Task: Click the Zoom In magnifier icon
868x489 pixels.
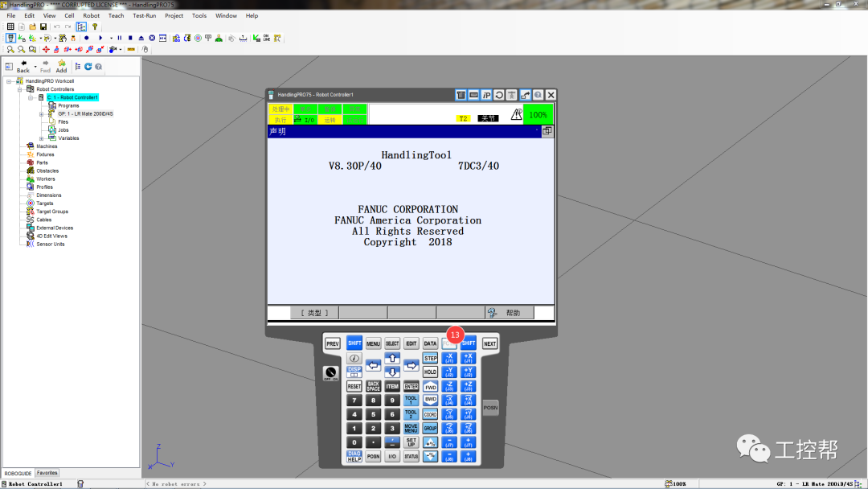Action: point(10,49)
